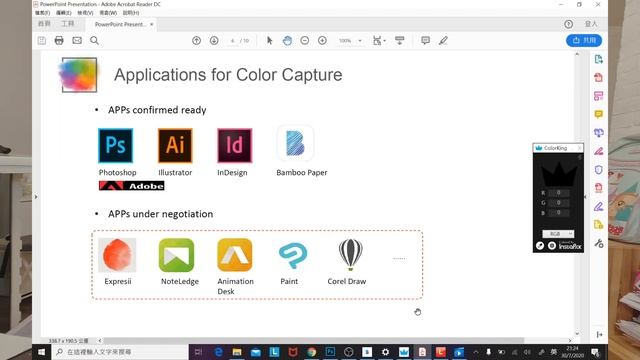This screenshot has height=360, width=640.
Task: Click the horizontal scrollbar left arrow
Action: [100, 340]
